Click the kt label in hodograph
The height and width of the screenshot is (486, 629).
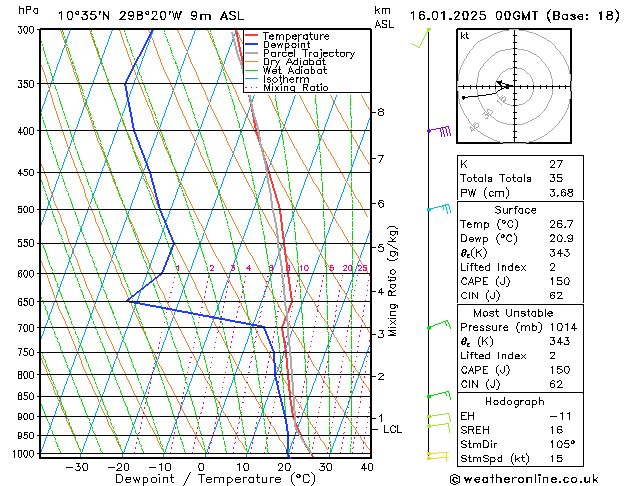464,36
